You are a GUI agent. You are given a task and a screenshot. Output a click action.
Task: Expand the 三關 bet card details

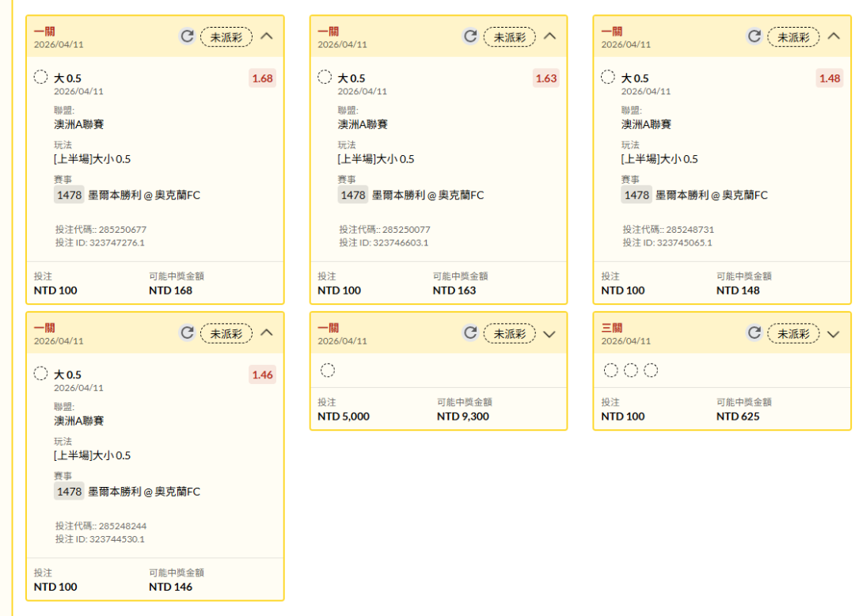(833, 333)
